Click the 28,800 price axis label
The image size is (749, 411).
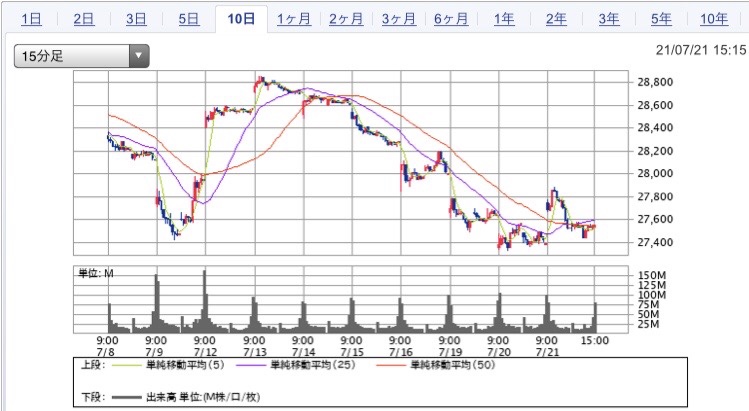point(655,82)
